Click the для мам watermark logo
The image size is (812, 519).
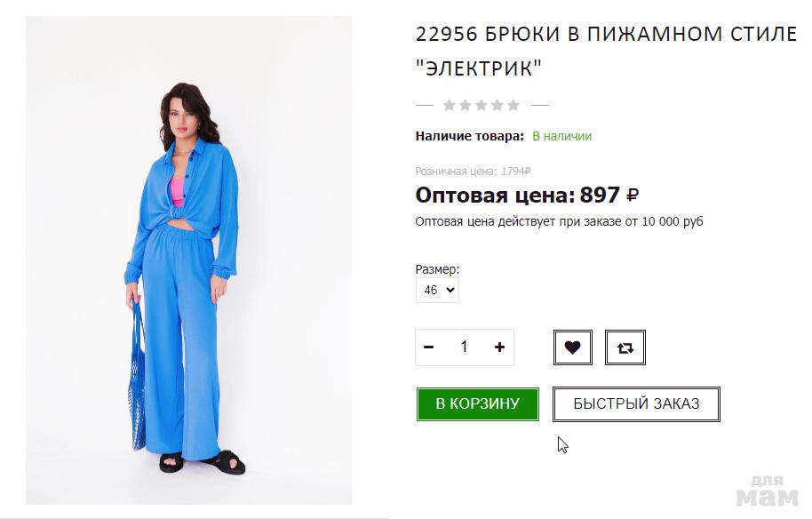coord(767,491)
